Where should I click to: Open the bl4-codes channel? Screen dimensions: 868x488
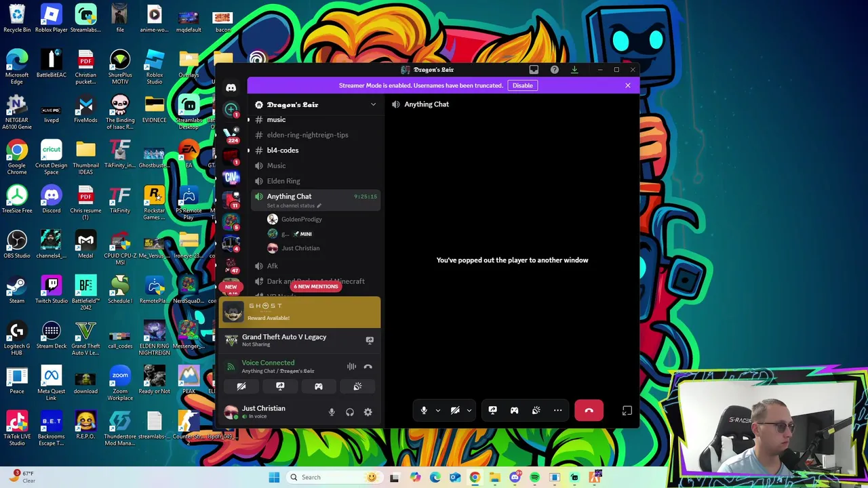282,150
